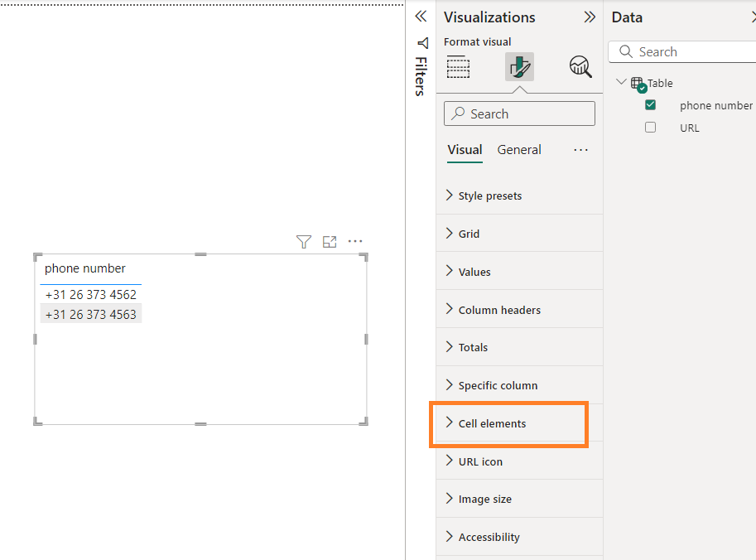Open the Analytics magnifier icon
756x560 pixels.
coord(580,66)
